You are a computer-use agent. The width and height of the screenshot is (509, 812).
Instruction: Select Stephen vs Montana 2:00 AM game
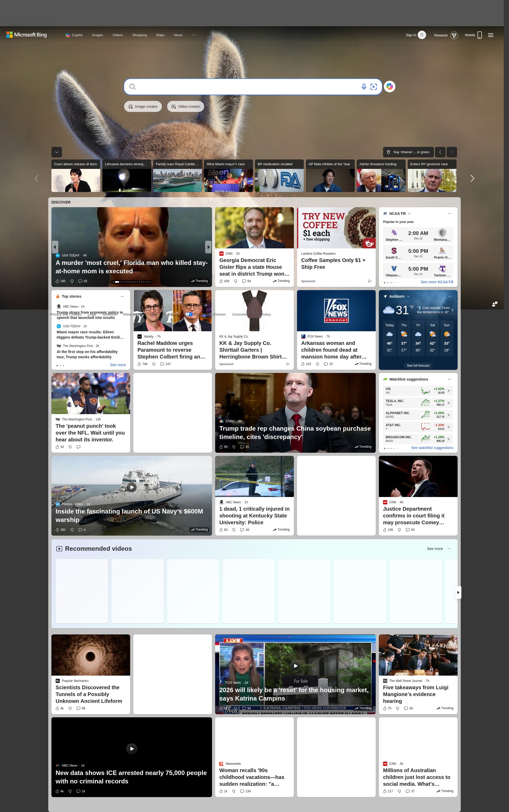418,235
